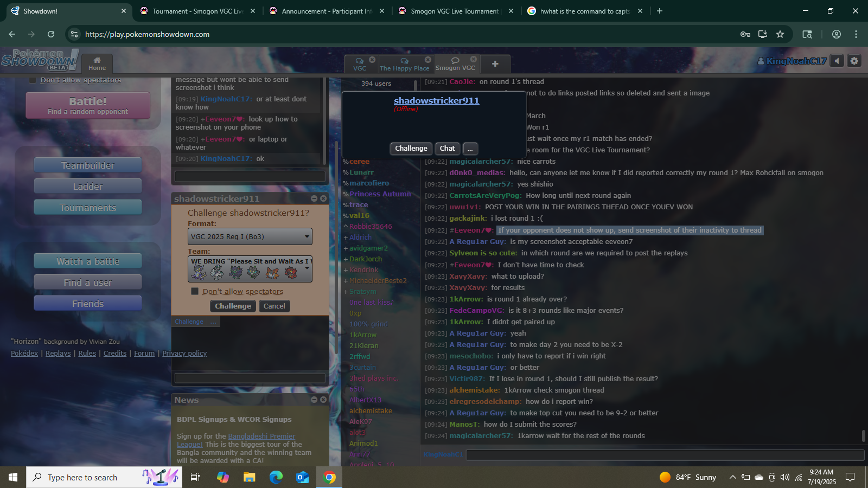
Task: Open the Team selector dropdown
Action: tap(250, 269)
